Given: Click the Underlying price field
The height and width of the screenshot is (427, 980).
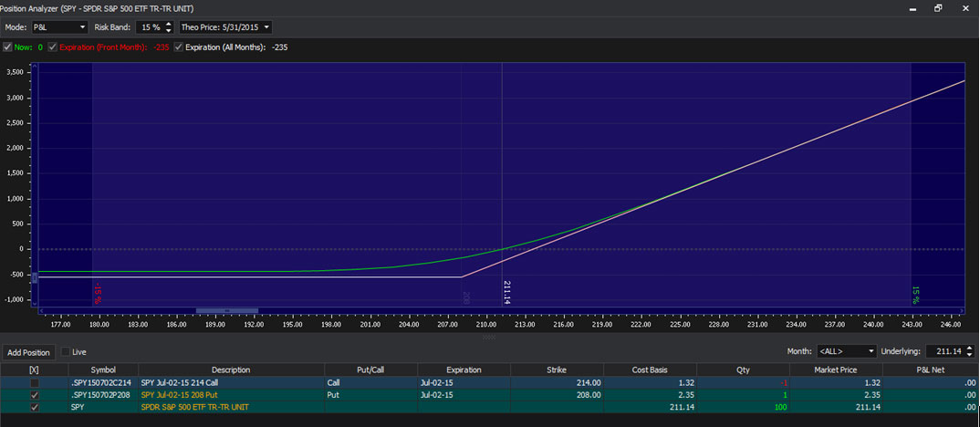Looking at the screenshot, I should [947, 351].
